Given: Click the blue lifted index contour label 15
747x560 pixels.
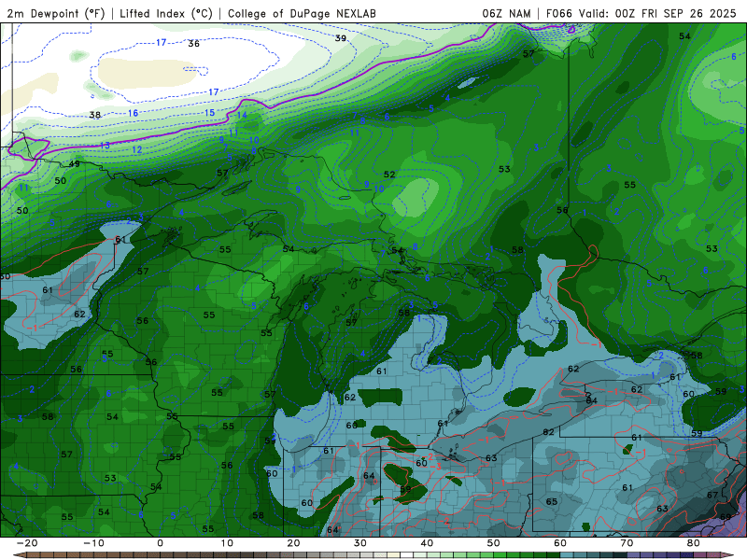Looking at the screenshot, I should 209,113.
